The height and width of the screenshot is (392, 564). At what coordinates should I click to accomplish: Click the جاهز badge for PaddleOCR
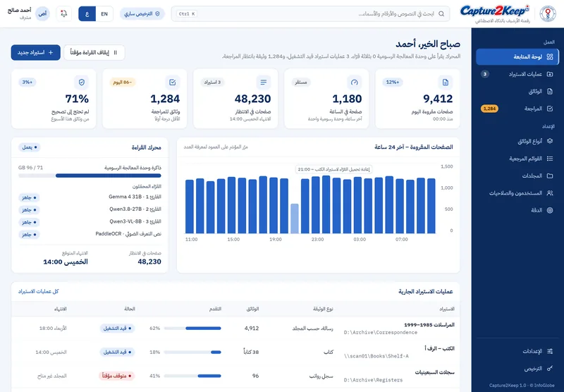(x=29, y=235)
